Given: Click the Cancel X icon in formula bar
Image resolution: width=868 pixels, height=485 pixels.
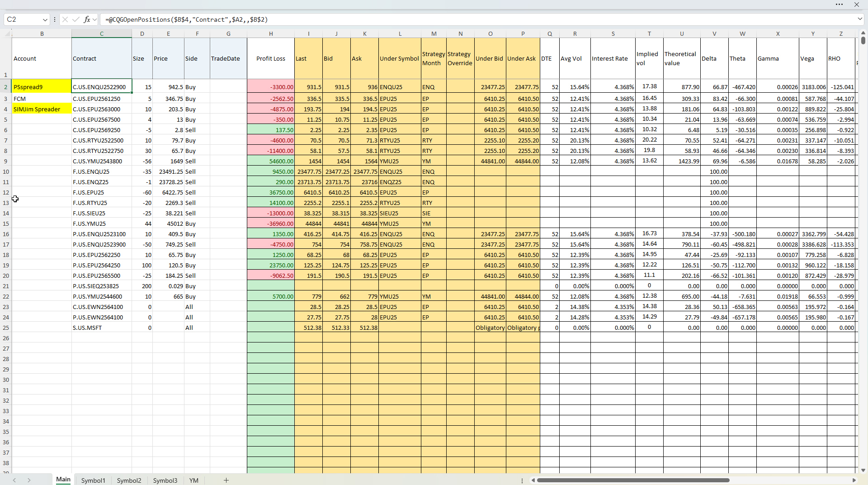Looking at the screenshot, I should pyautogui.click(x=65, y=19).
